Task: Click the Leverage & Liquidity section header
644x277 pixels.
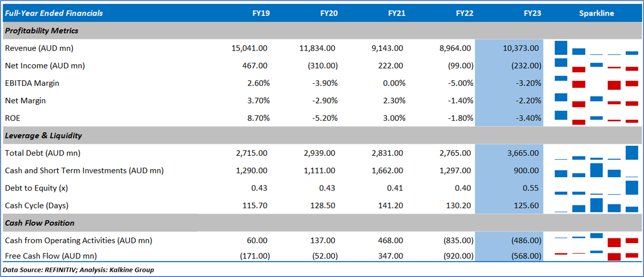Action: (x=44, y=135)
